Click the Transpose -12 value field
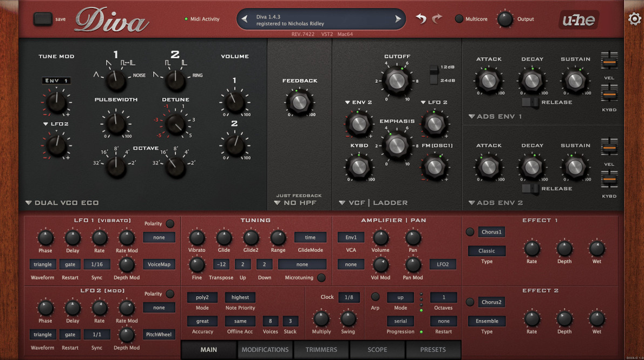644x360 pixels. point(221,264)
